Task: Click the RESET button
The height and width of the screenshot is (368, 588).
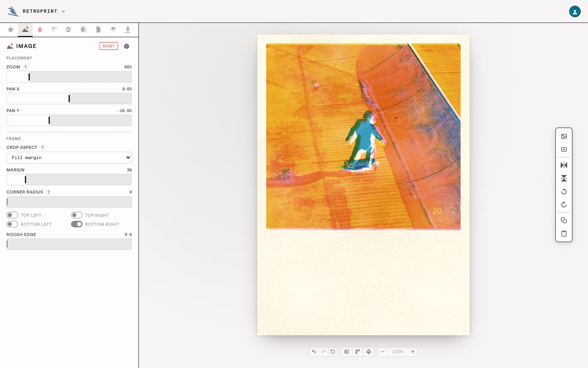Action: [109, 46]
